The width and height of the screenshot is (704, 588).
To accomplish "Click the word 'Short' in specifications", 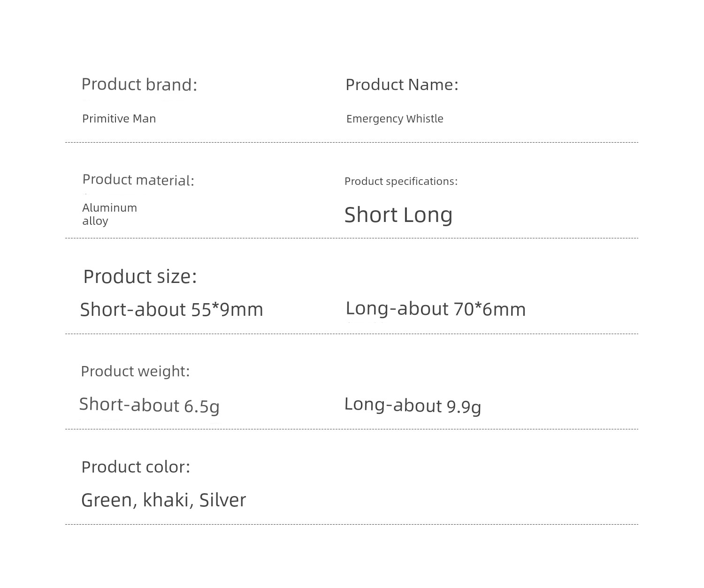I will (x=371, y=214).
